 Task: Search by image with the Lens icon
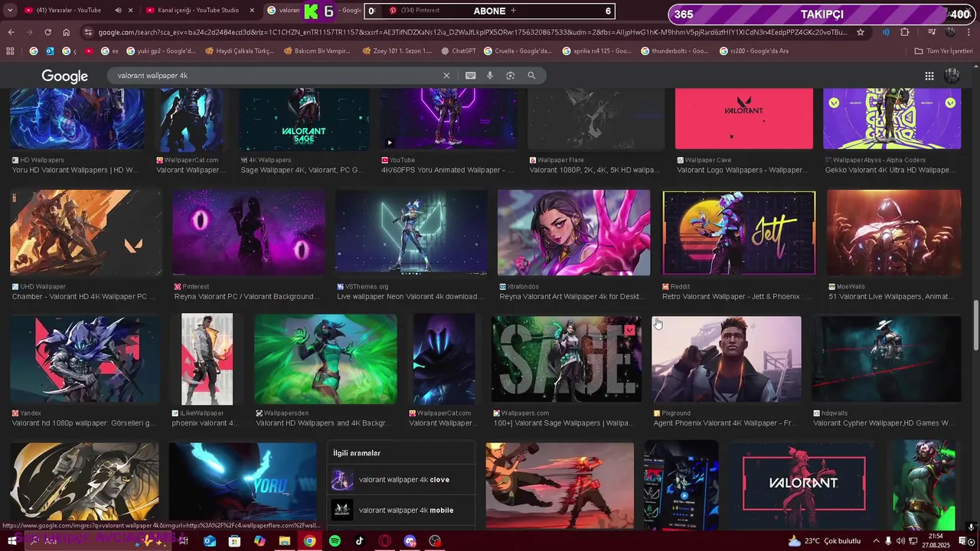click(510, 76)
